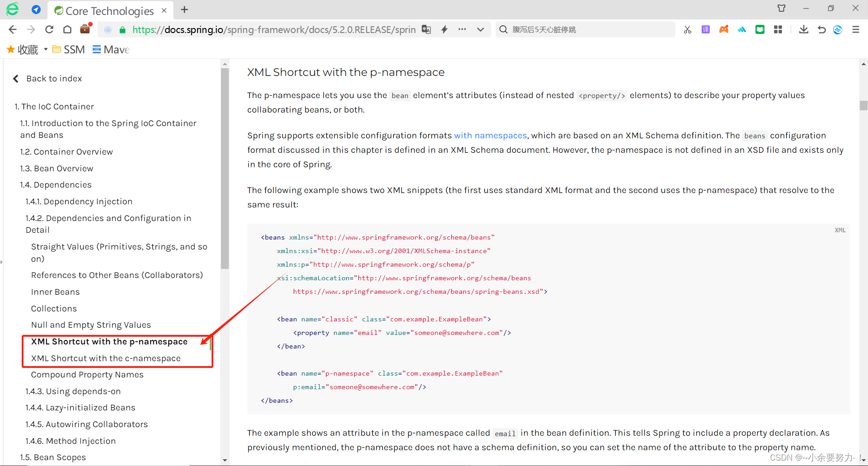
Task: Open the skin shirt icon in title bar
Action: click(x=782, y=8)
